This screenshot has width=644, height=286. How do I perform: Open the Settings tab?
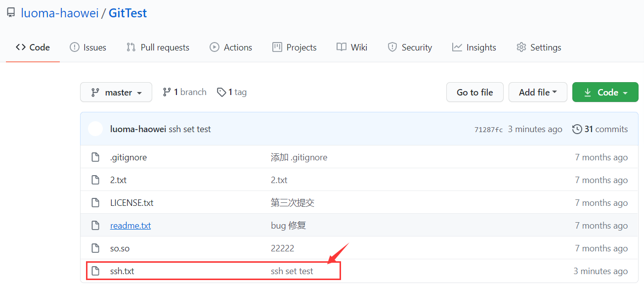pyautogui.click(x=539, y=48)
